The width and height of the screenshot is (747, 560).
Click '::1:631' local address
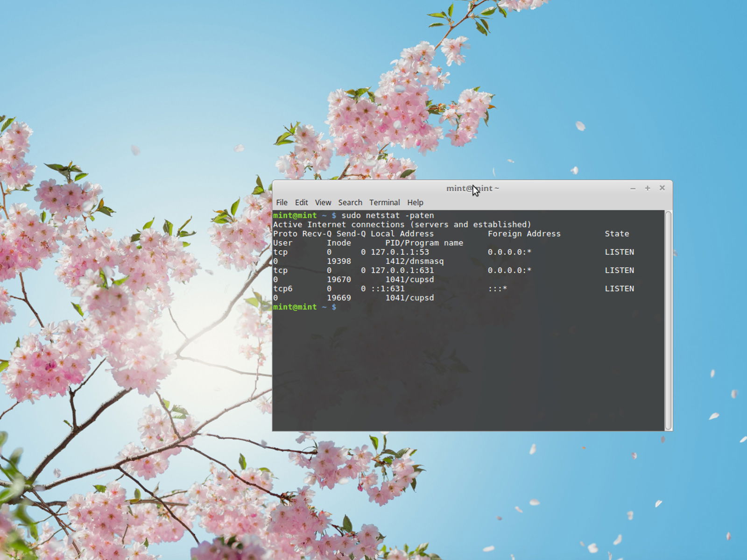388,289
